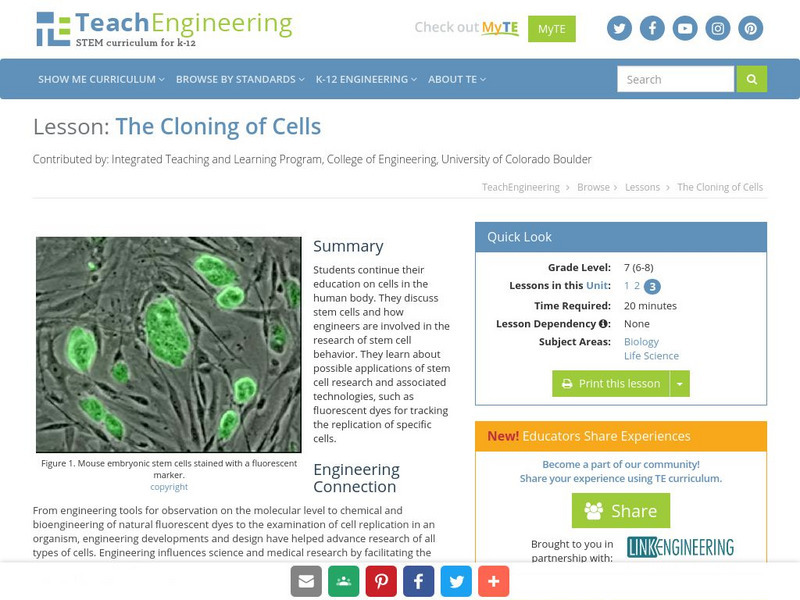The image size is (800, 600).
Task: Tweet the lesson via the Twitter share icon
Action: [x=456, y=580]
